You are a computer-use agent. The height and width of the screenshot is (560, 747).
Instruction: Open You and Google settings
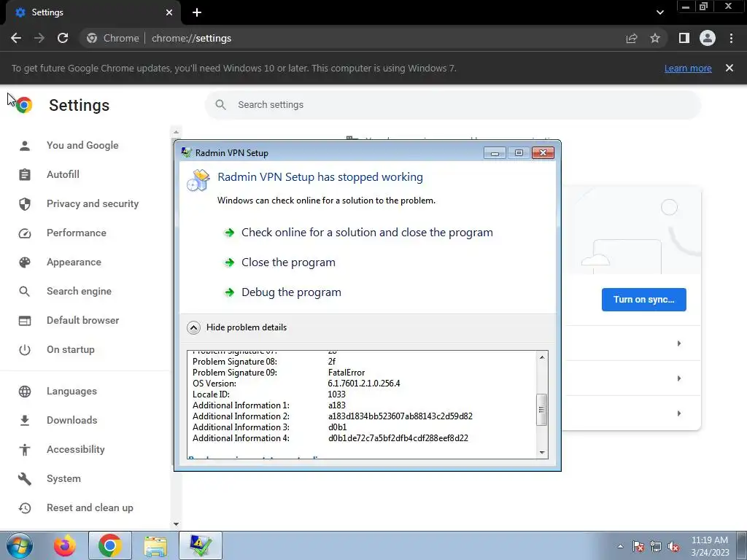[82, 145]
